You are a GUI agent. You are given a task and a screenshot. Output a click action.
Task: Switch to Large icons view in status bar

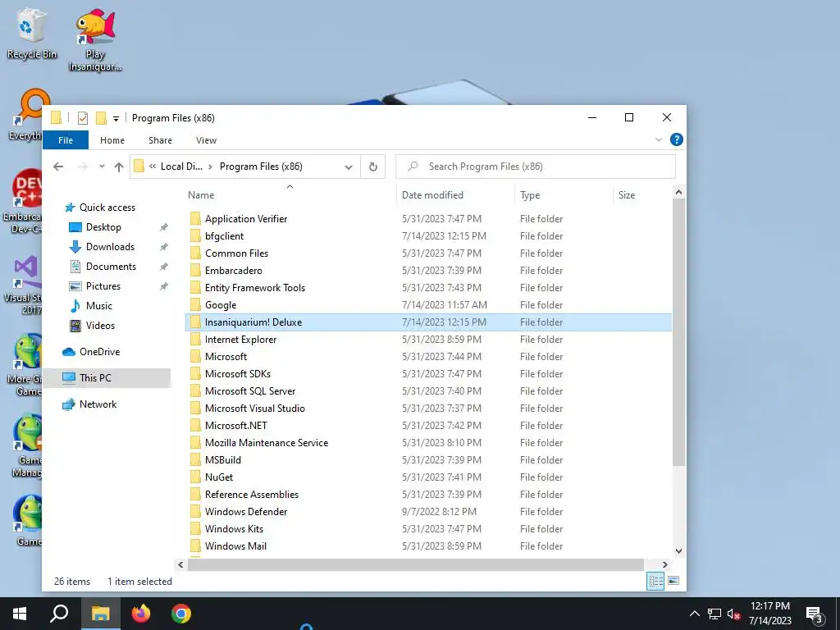[673, 581]
